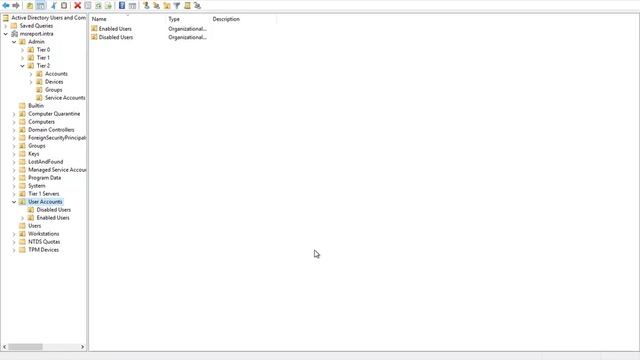Click the Copy icon next to Cut
The height and width of the screenshot is (360, 640).
click(64, 6)
